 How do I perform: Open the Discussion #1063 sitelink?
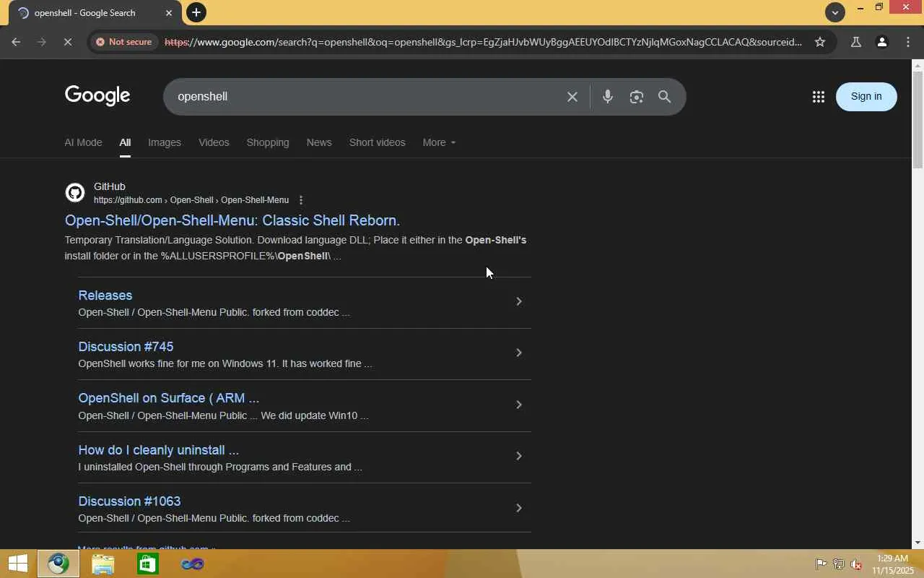pyautogui.click(x=129, y=501)
